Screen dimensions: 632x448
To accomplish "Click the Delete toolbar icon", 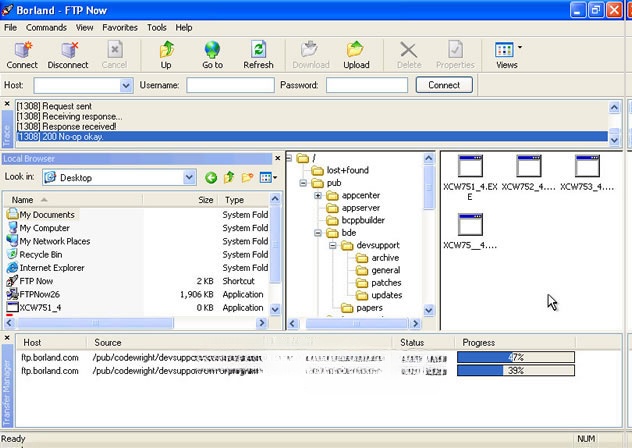I will [409, 55].
